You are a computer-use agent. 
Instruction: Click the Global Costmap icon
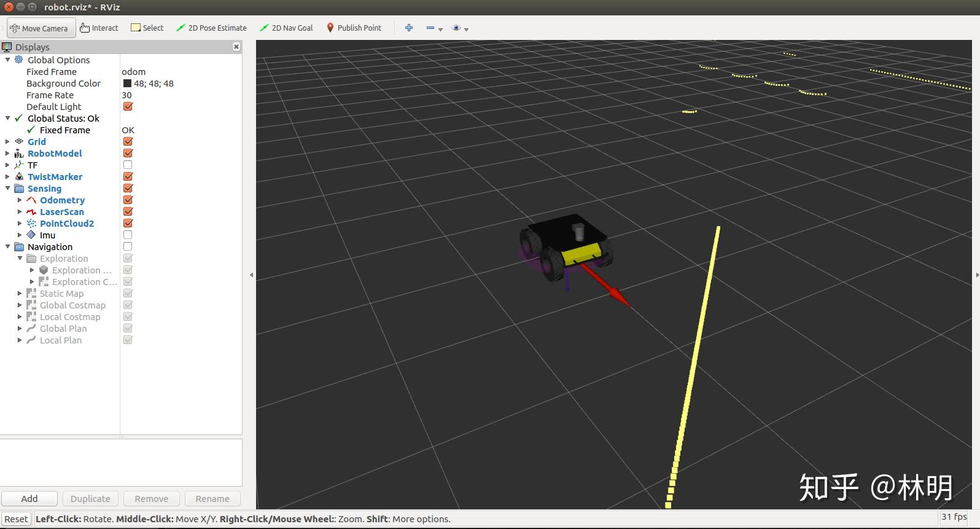pyautogui.click(x=31, y=305)
